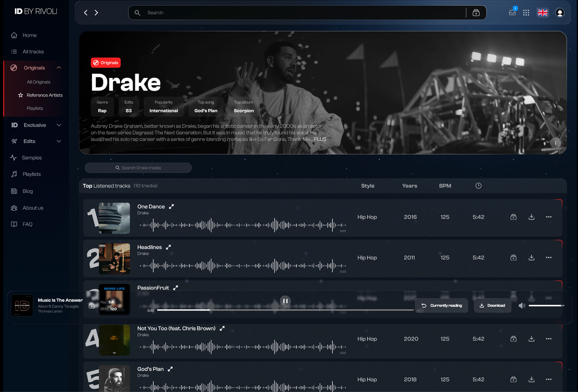Add God's Plan to crate
This screenshot has height=392, width=578.
(513, 379)
